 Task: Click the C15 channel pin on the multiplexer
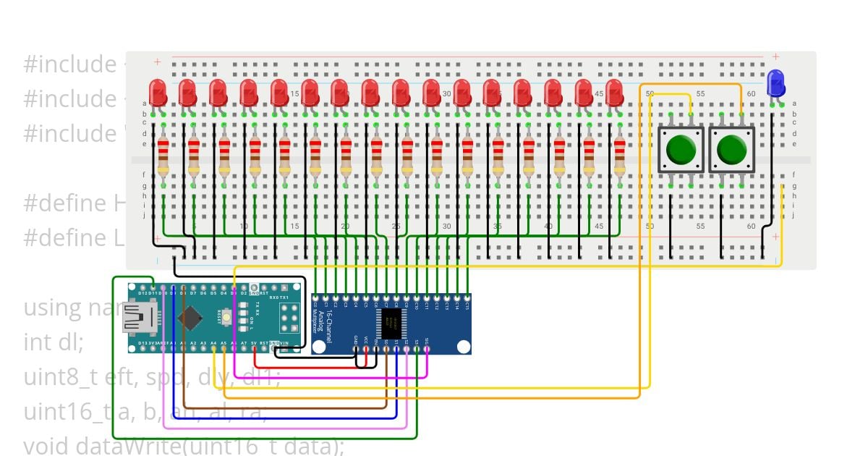tap(467, 298)
